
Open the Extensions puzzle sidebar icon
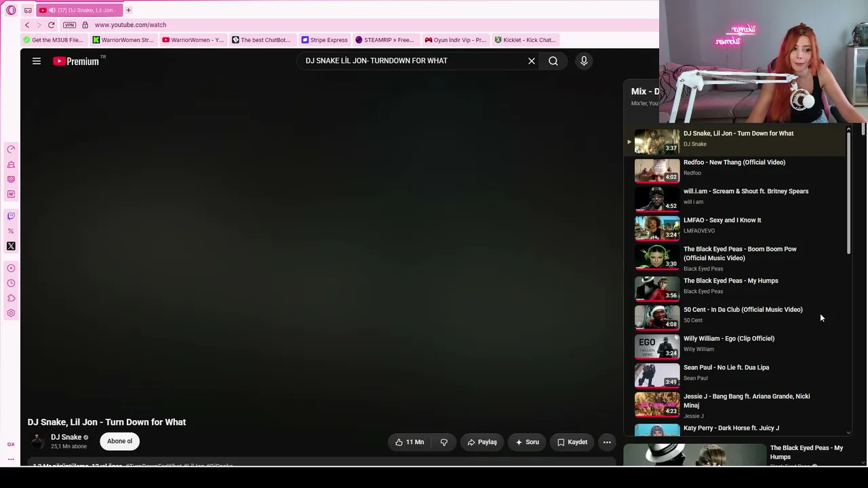tap(11, 298)
